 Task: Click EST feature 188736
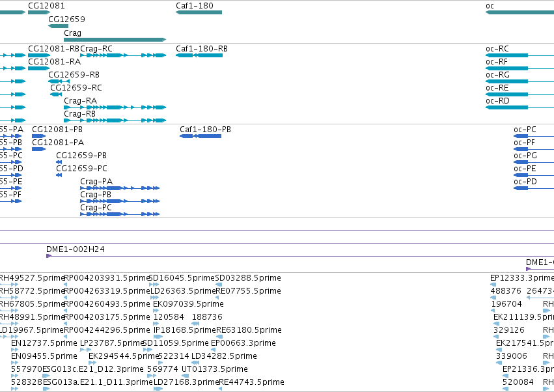[195, 324]
